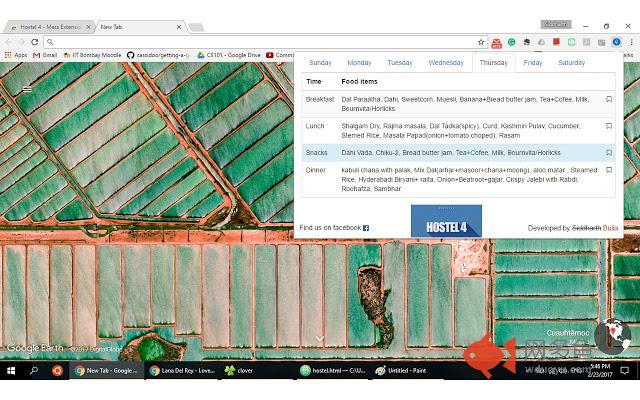Image resolution: width=640 pixels, height=400 pixels.
Task: Open the cassidoo/getting-a-gig GitHub bookmark
Action: (158, 55)
